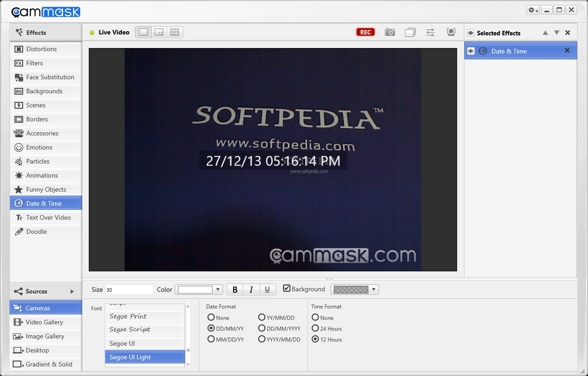588x376 pixels.
Task: Open the Particles category
Action: click(46, 161)
